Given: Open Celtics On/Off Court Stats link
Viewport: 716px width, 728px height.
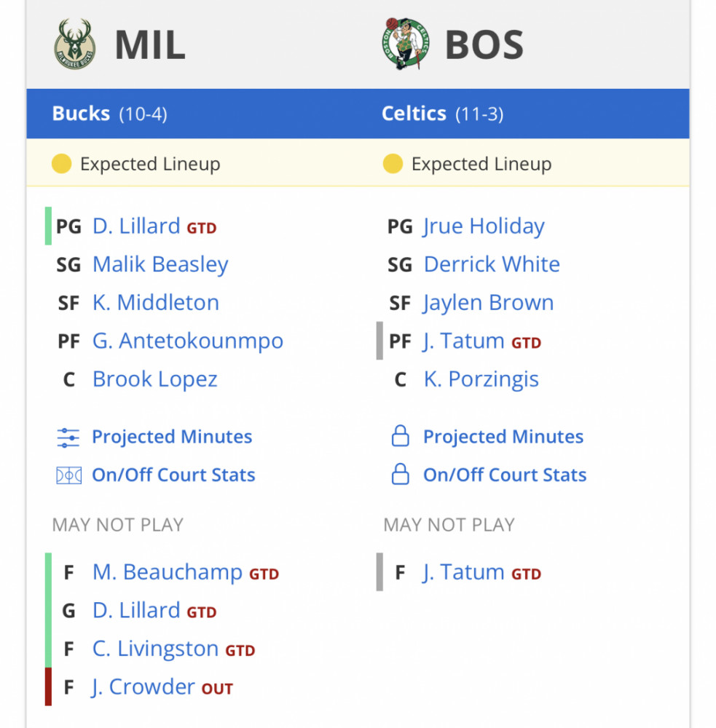Looking at the screenshot, I should point(505,475).
